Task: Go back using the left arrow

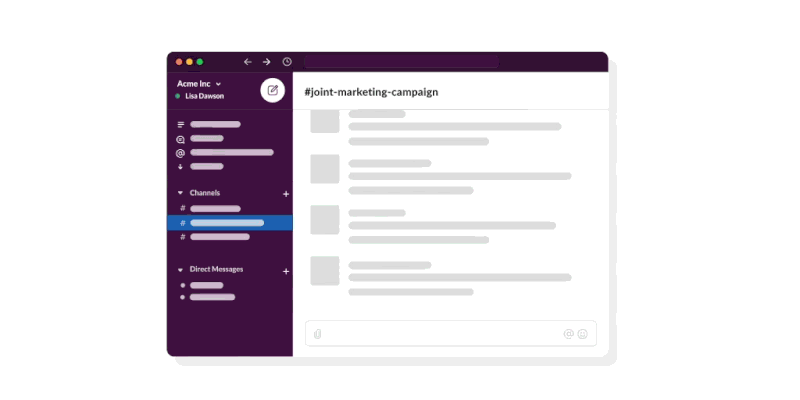Action: [x=248, y=62]
